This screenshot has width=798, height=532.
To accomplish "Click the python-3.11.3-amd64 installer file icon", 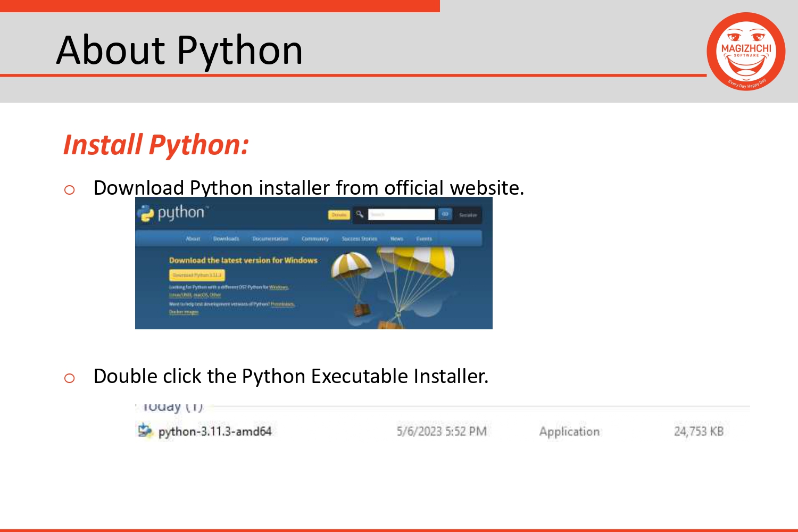I will 145,430.
